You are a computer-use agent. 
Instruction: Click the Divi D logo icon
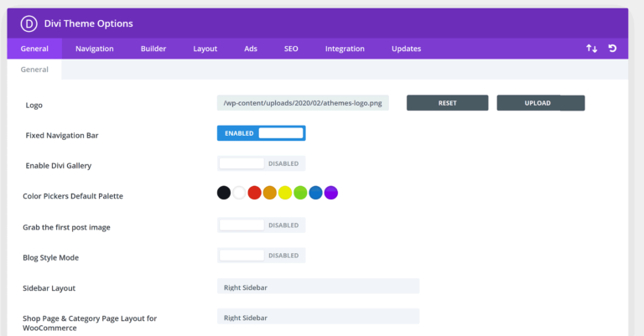pos(29,23)
